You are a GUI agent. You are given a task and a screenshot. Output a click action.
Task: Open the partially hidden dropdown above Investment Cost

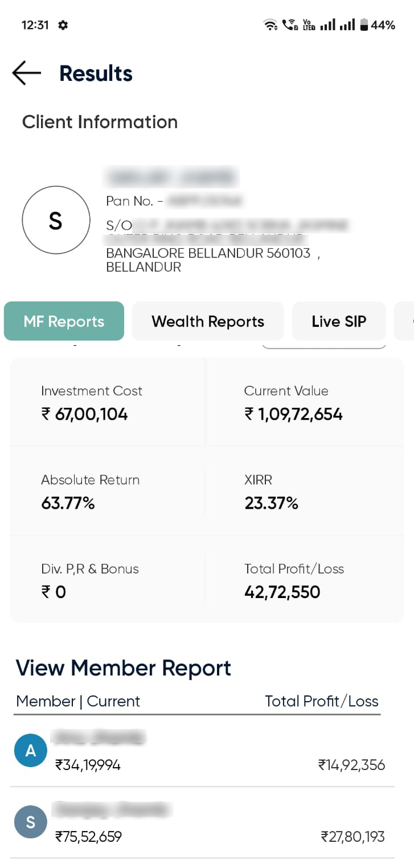pos(323,345)
